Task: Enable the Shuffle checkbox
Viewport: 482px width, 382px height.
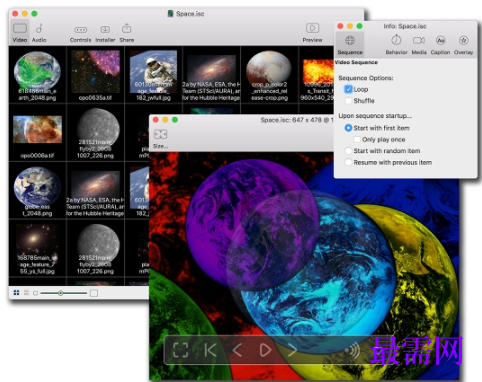Action: (x=348, y=101)
